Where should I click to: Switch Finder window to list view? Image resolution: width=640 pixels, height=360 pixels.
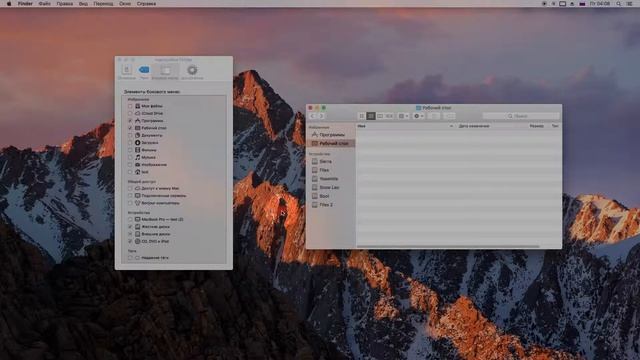(x=371, y=116)
